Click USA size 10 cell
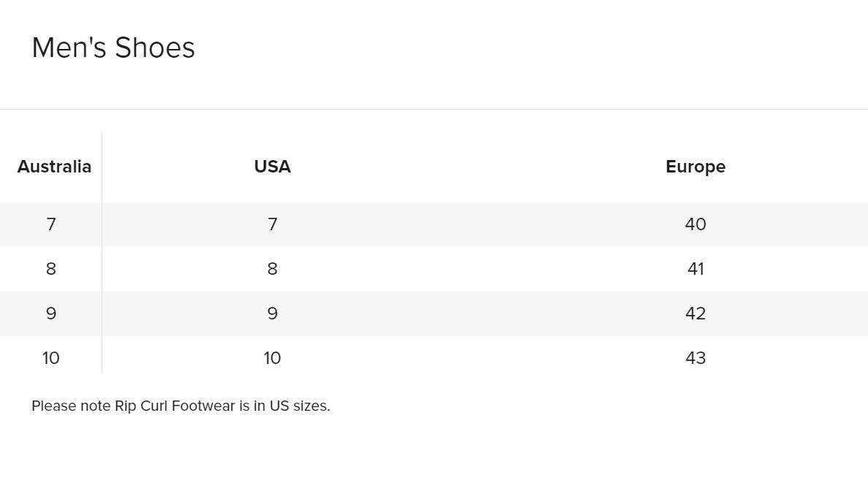Image resolution: width=868 pixels, height=478 pixels. pos(273,358)
